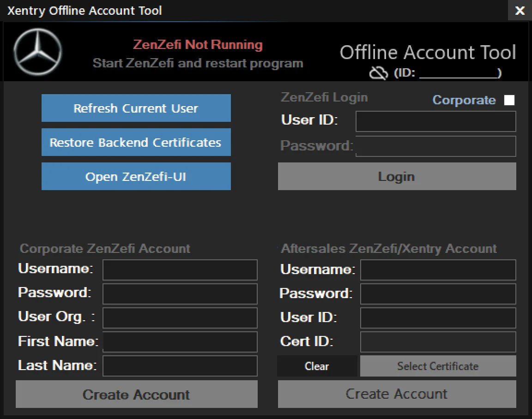Screen dimensions: 532x419
Task: Select the Corporate account Password field
Action: pyautogui.click(x=180, y=294)
